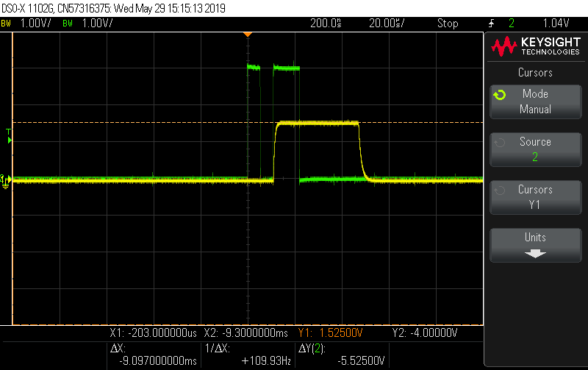Open the Cursors Y1 selection softkey
The width and height of the screenshot is (588, 370).
[536, 197]
